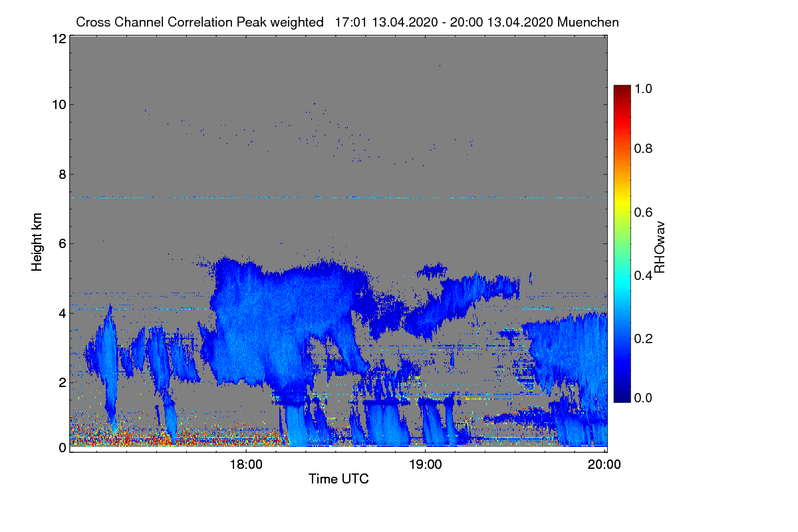
Task: Click the colorbar value 0.2
Action: [x=643, y=338]
